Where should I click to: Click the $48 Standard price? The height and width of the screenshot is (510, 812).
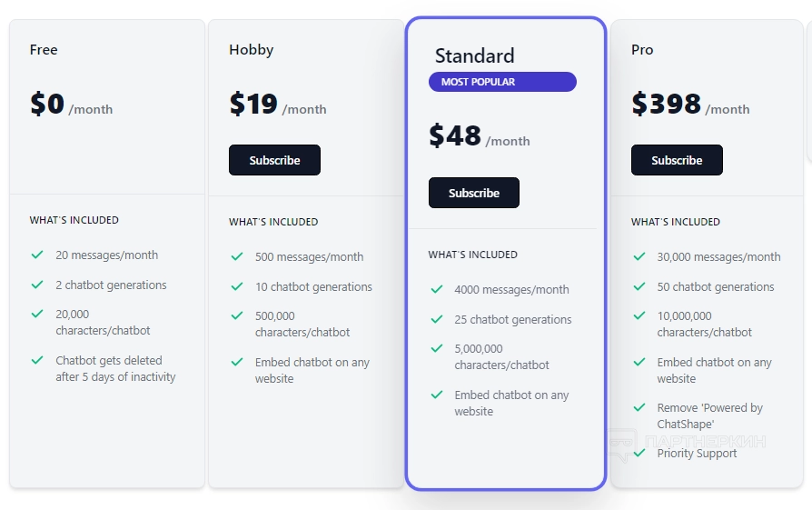pyautogui.click(x=455, y=136)
